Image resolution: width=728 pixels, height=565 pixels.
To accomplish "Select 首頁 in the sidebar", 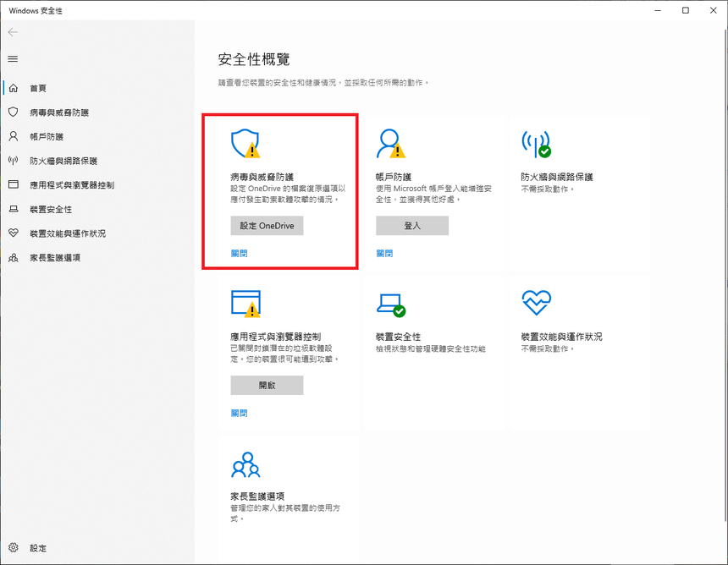I will click(38, 88).
